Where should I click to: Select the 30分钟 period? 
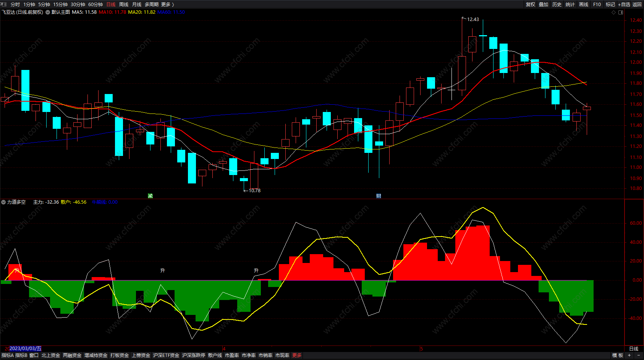click(78, 5)
